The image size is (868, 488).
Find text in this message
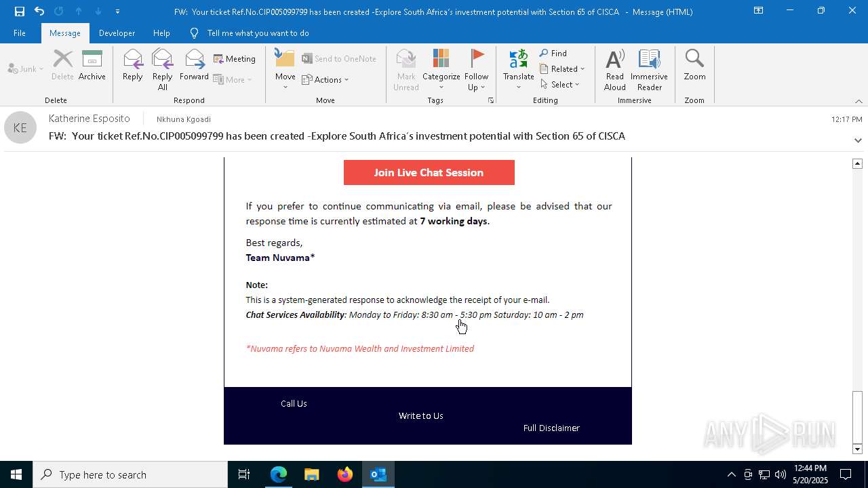(553, 54)
